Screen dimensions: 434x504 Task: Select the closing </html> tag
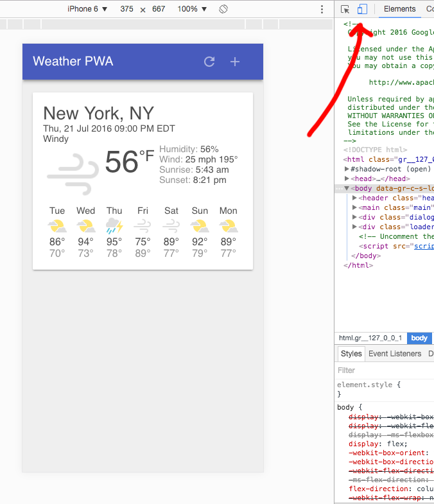click(x=358, y=266)
